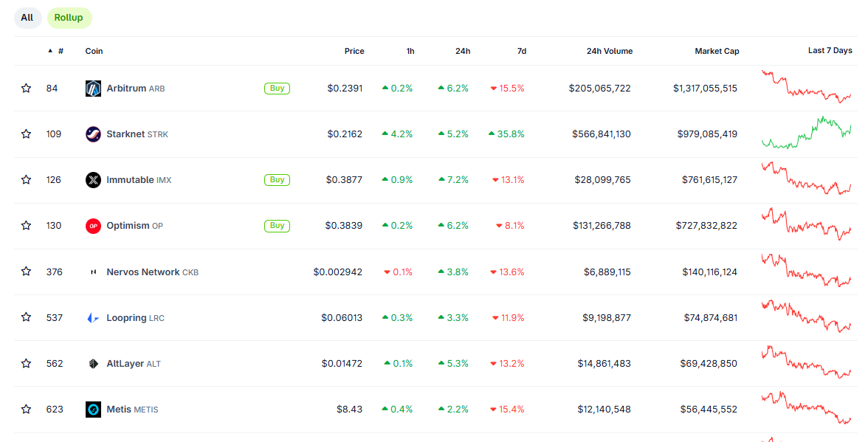Sort the table by 24h Volume
868x442 pixels.
click(x=610, y=51)
